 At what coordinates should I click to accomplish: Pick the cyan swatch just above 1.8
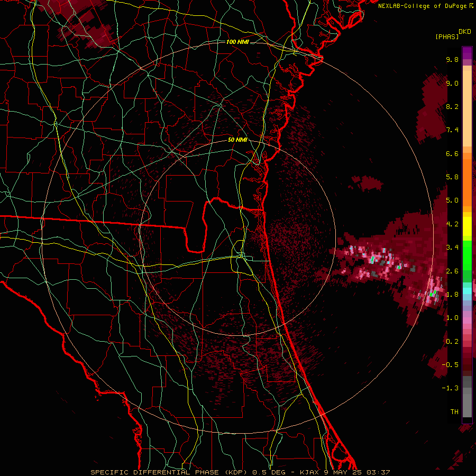point(467,291)
